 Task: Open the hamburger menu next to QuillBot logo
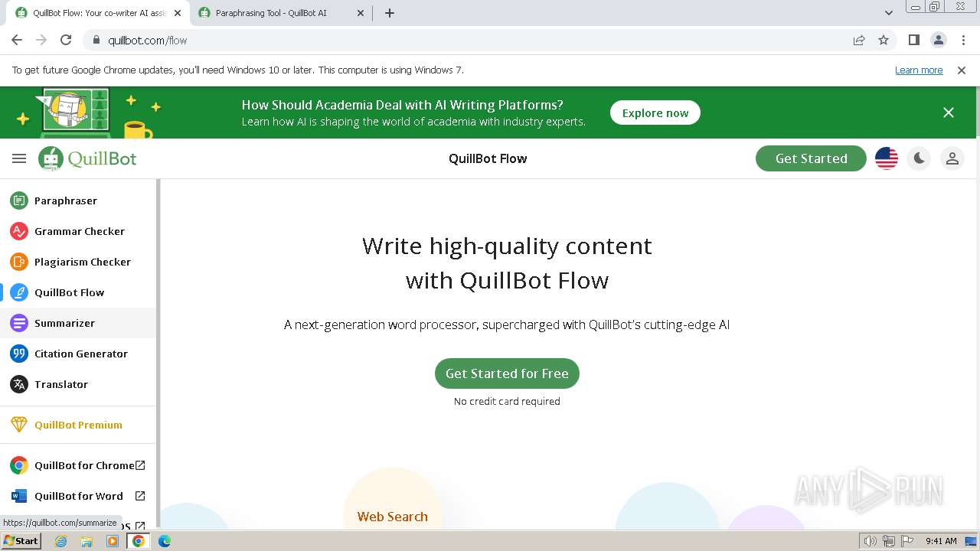[19, 158]
